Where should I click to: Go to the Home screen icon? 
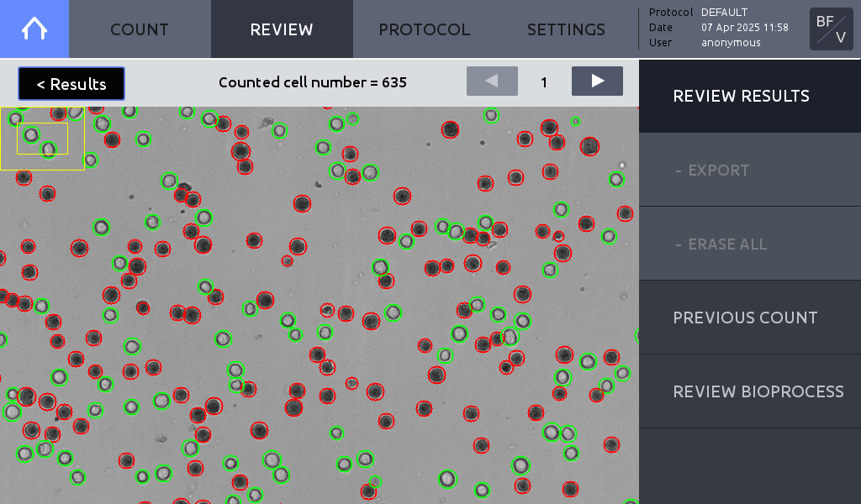[34, 29]
